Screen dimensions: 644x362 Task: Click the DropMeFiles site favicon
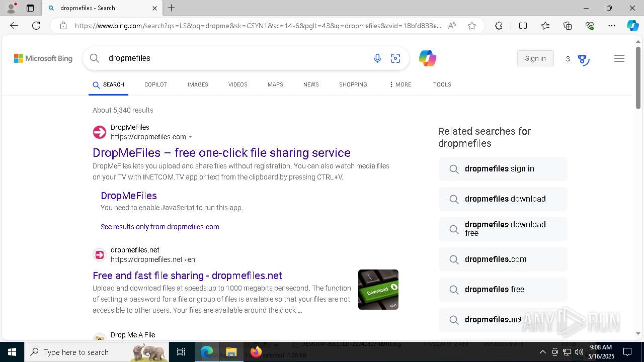[x=100, y=132]
